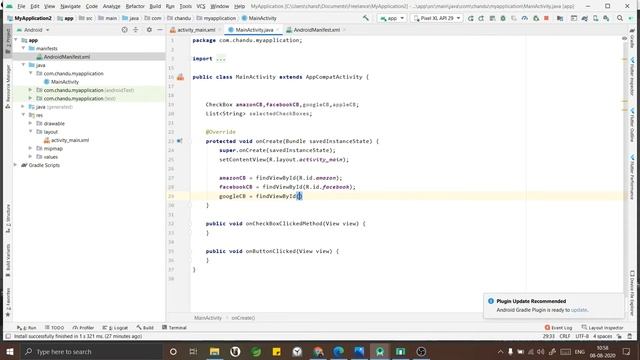Open the Navigate menu
640x360 pixels.
pyautogui.click(x=70, y=6)
